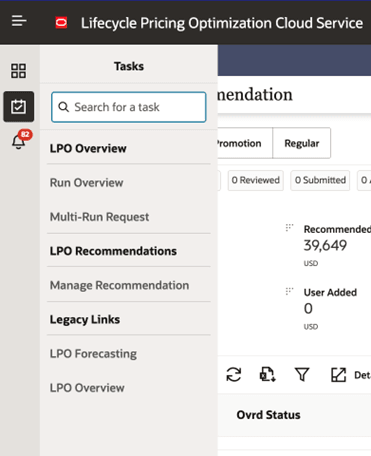The image size is (371, 456).
Task: Click Lifecycle Pricing Optimization Cloud Service title
Action: (x=222, y=23)
